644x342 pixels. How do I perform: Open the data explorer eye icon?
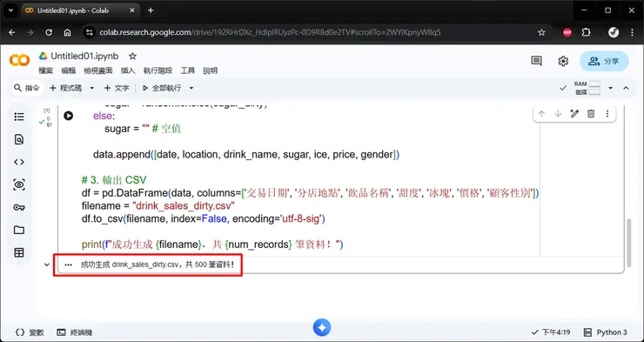click(19, 184)
